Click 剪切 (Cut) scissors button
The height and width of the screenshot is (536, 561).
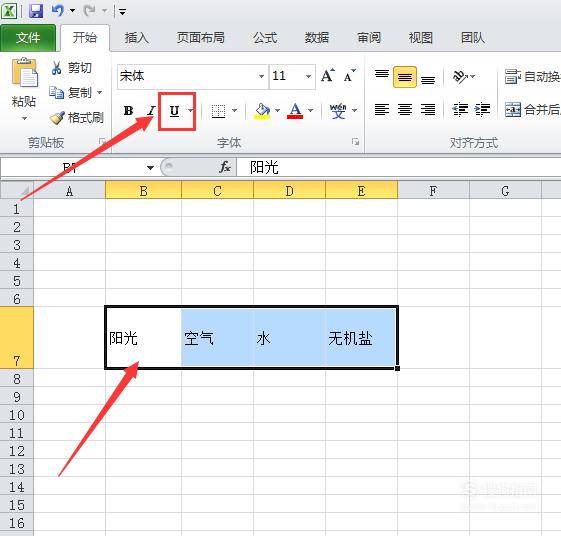coord(71,68)
